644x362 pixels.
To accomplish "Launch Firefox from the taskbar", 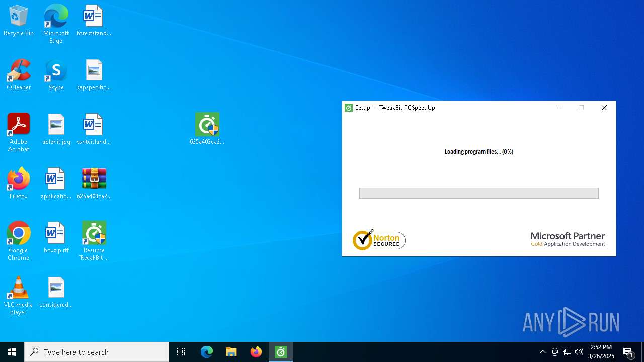I will pos(256,352).
